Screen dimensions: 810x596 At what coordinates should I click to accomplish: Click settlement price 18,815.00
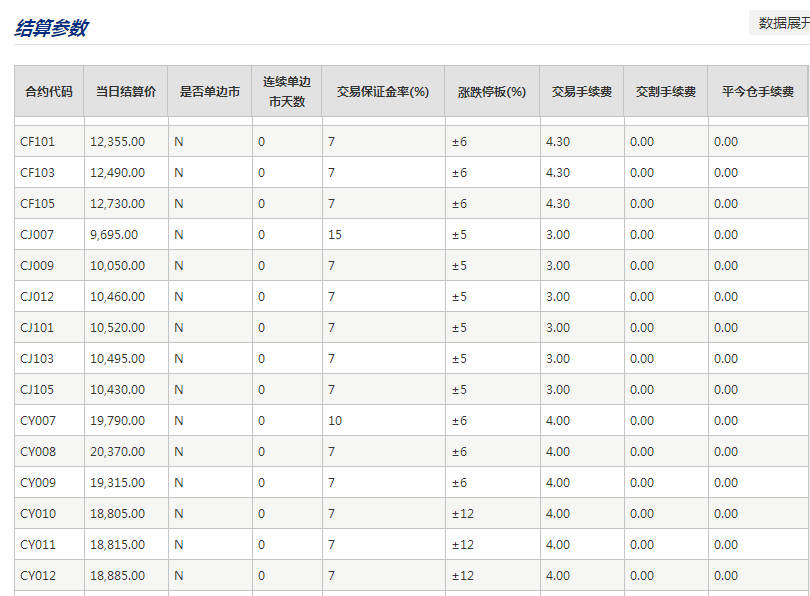pyautogui.click(x=117, y=544)
